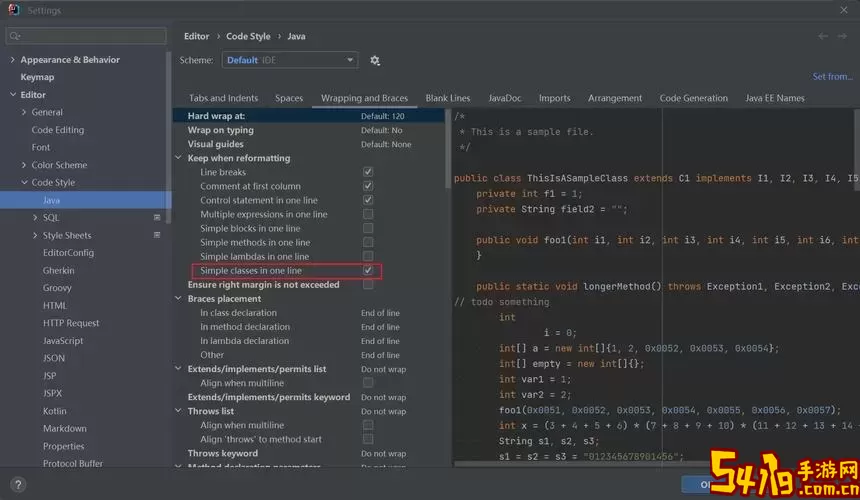Select JavaScript code style item
Image resolution: width=860 pixels, height=500 pixels.
click(63, 340)
